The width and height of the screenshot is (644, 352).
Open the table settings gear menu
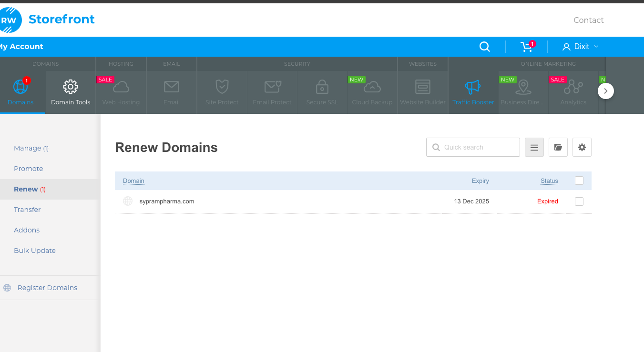pyautogui.click(x=582, y=148)
